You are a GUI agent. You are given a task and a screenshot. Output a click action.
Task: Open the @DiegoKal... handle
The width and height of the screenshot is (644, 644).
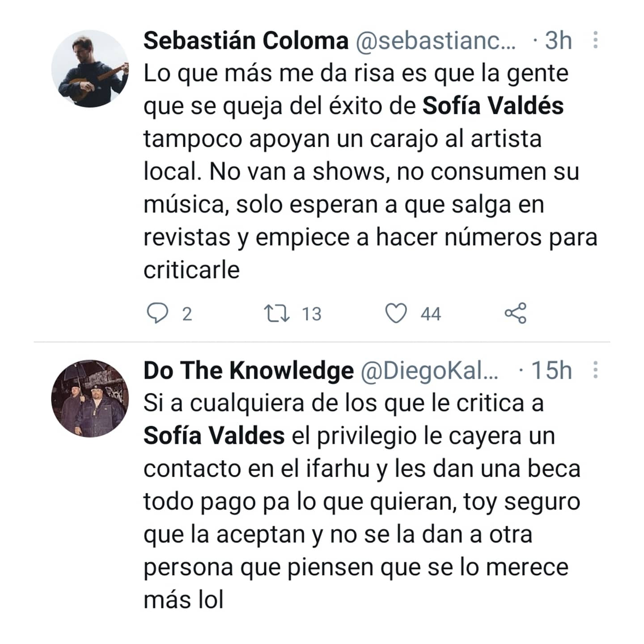[429, 371]
